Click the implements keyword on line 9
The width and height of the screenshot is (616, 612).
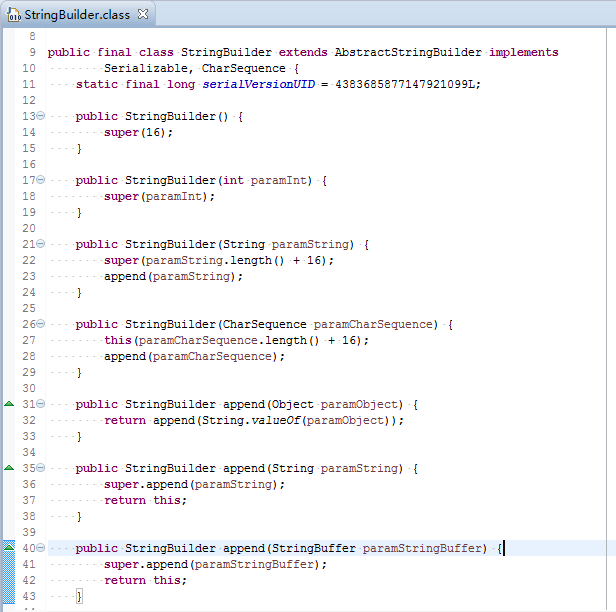(x=524, y=52)
